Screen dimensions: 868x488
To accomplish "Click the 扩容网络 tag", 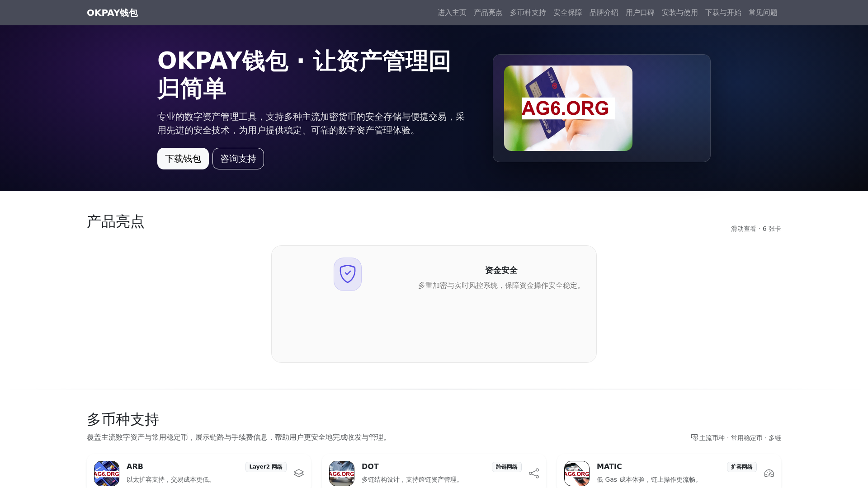I will pos(742,467).
